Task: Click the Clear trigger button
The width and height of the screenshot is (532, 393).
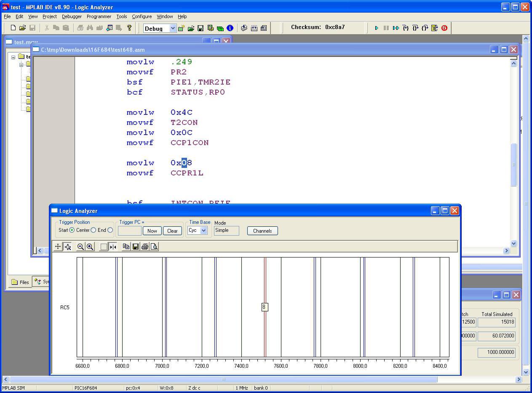Action: click(172, 231)
